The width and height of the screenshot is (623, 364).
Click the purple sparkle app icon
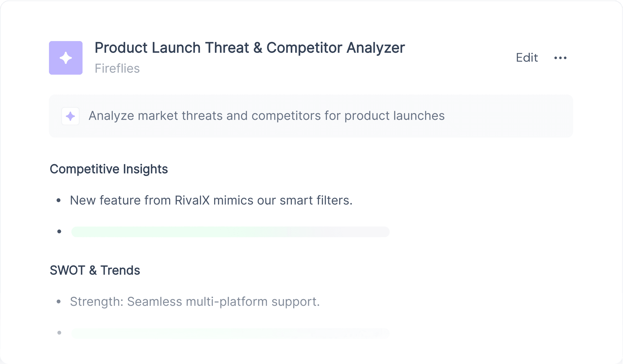point(66,58)
